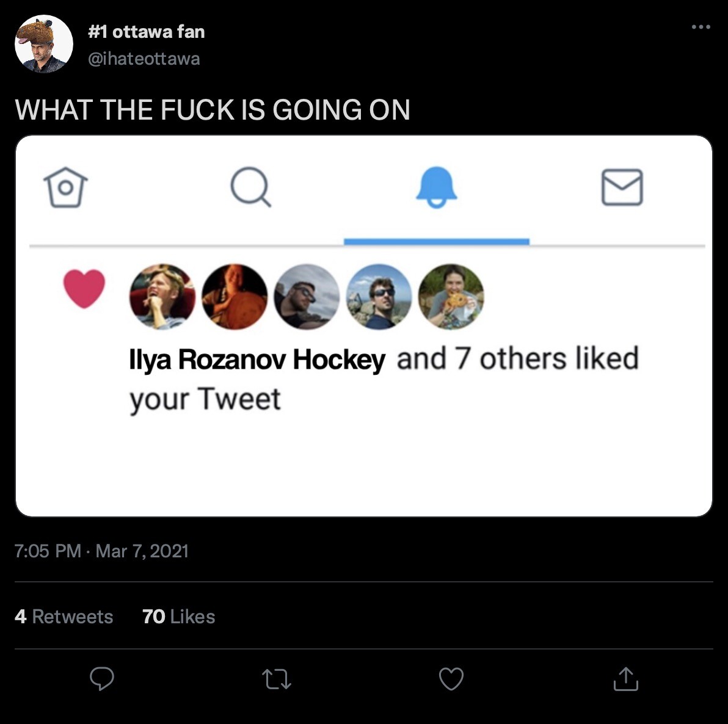Click the reply speech bubble icon

(x=101, y=679)
